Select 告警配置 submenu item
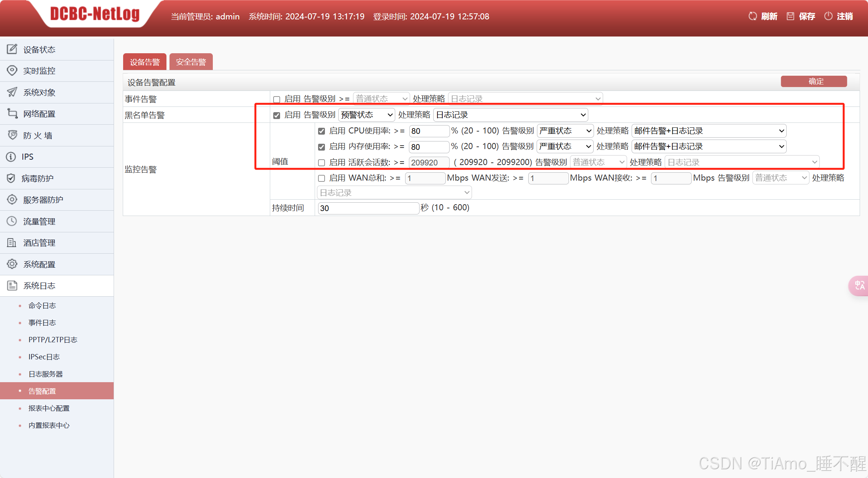Viewport: 868px width, 478px height. [x=57, y=391]
